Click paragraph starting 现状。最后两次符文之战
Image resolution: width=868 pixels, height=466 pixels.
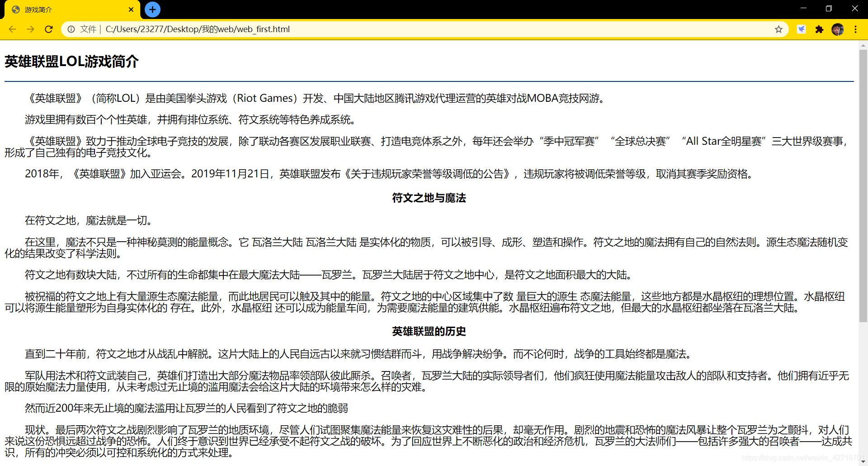(428, 441)
